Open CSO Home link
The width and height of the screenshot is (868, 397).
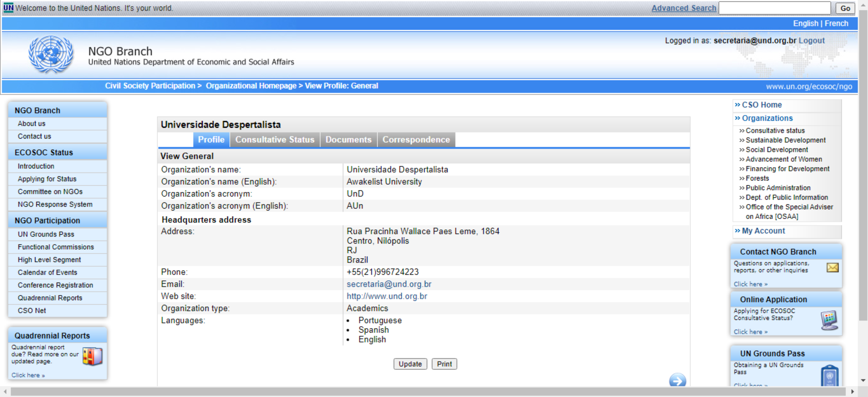761,105
